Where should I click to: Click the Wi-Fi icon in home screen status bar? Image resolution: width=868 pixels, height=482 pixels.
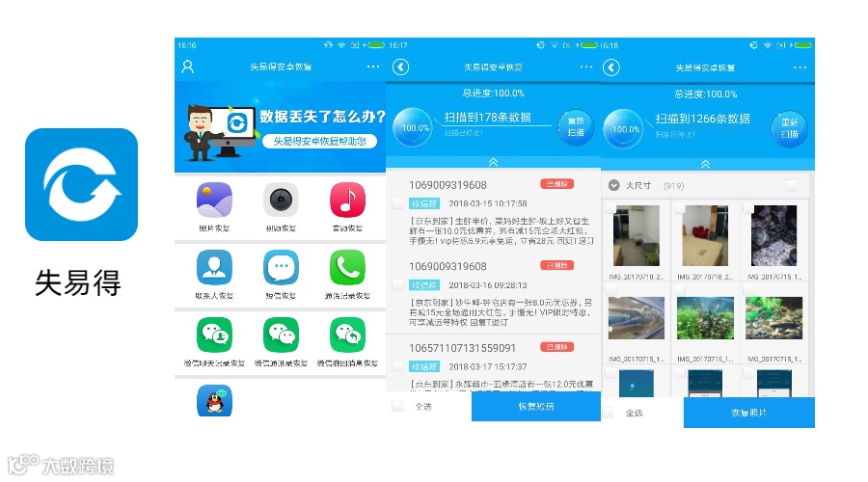(341, 44)
